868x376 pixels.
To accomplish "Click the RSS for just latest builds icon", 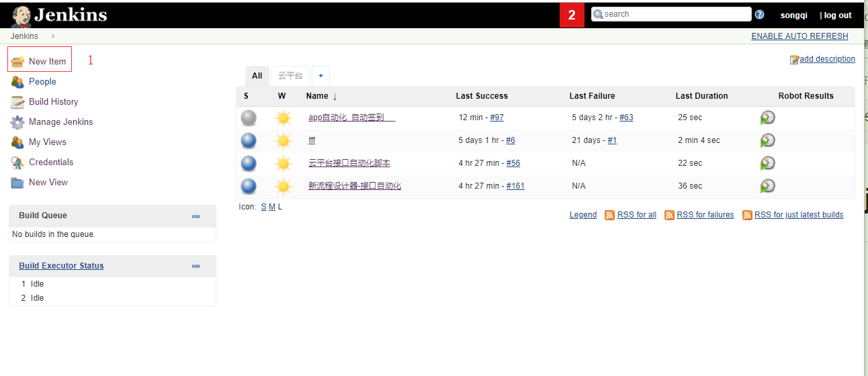I will tap(747, 215).
